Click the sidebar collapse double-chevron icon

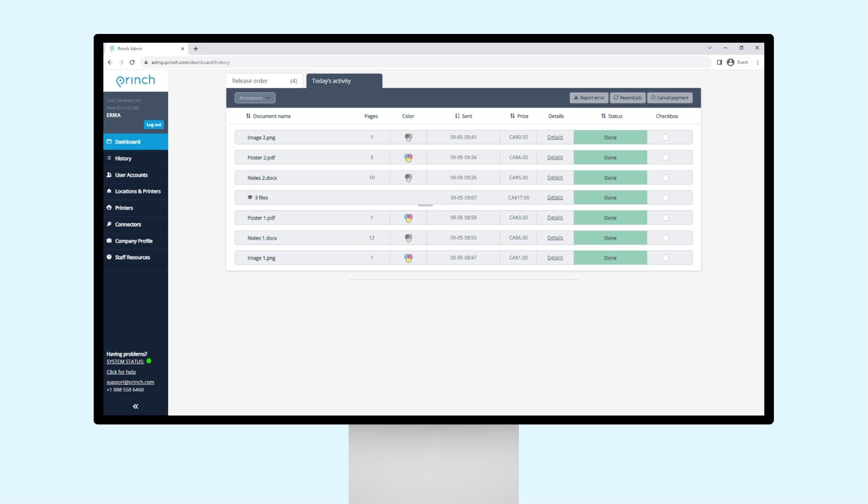click(x=135, y=406)
